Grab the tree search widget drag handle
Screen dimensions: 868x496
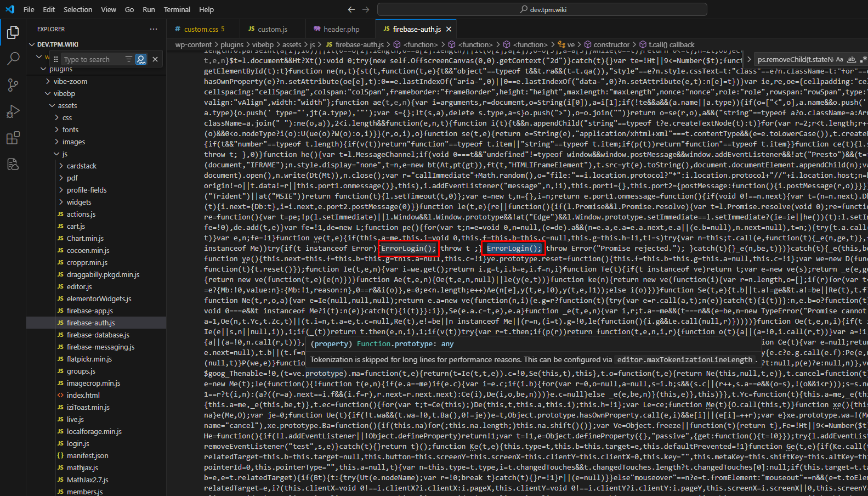coord(55,59)
